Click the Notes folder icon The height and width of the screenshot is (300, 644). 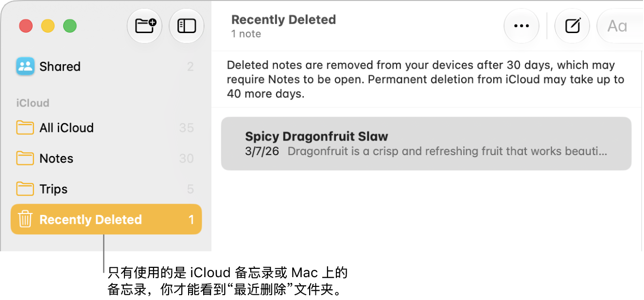pos(25,159)
